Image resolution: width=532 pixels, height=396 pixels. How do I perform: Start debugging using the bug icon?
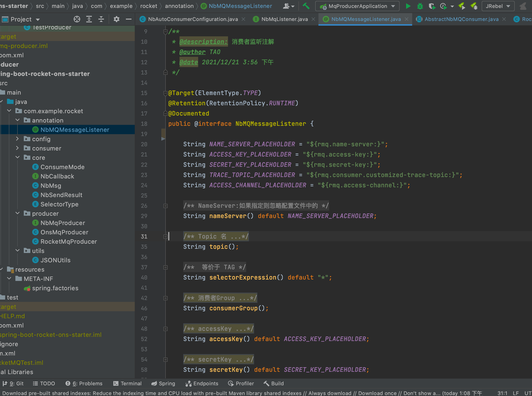click(420, 6)
